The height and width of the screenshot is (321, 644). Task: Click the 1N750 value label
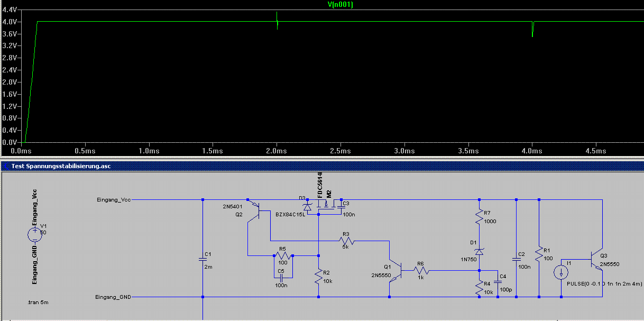469,259
